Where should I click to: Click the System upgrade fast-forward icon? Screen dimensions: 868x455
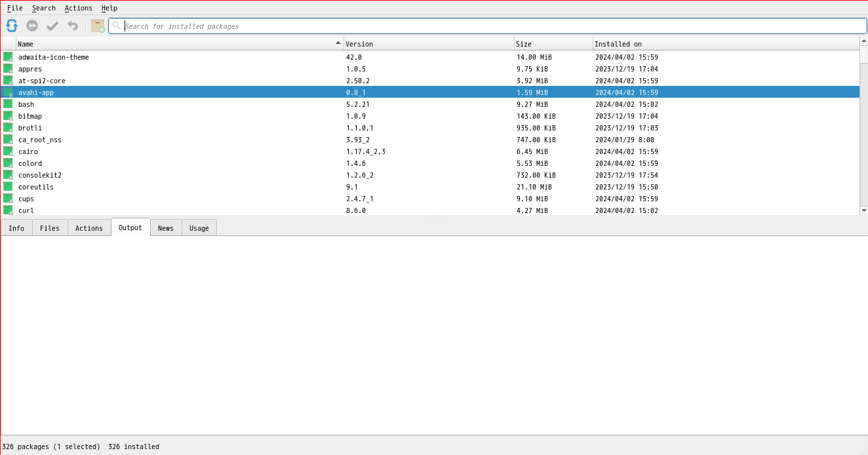pos(32,26)
